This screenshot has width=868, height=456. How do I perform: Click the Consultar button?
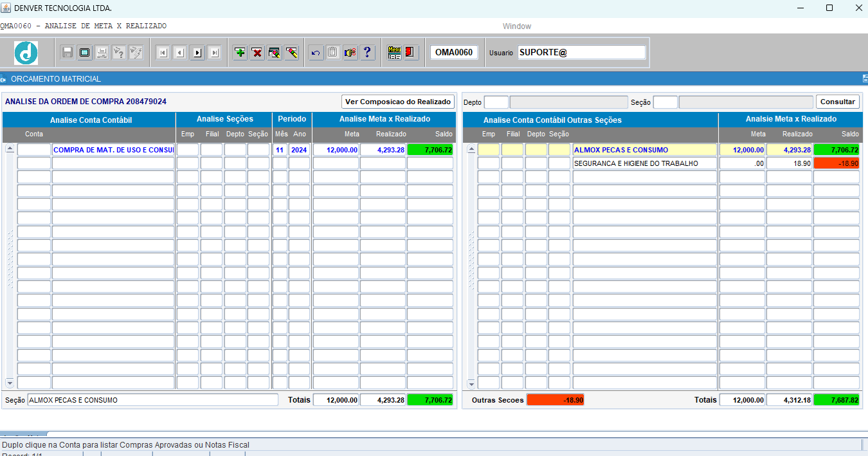[x=838, y=102]
